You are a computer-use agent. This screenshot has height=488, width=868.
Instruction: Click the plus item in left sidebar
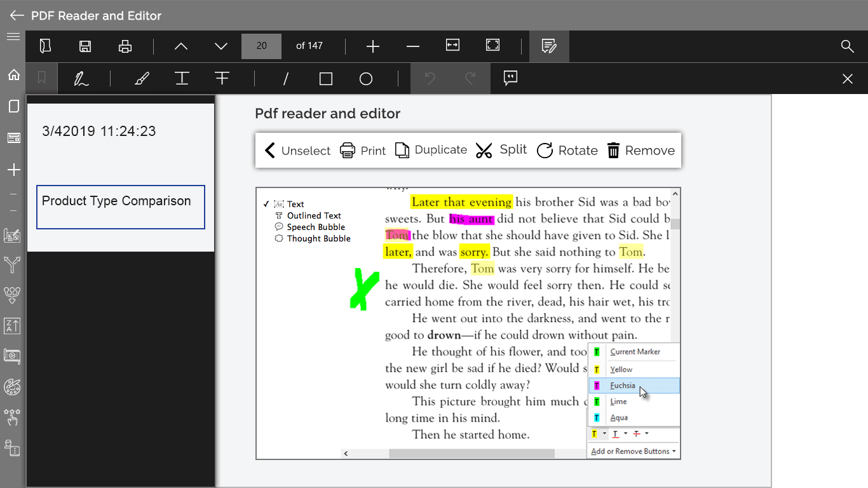pyautogui.click(x=13, y=170)
